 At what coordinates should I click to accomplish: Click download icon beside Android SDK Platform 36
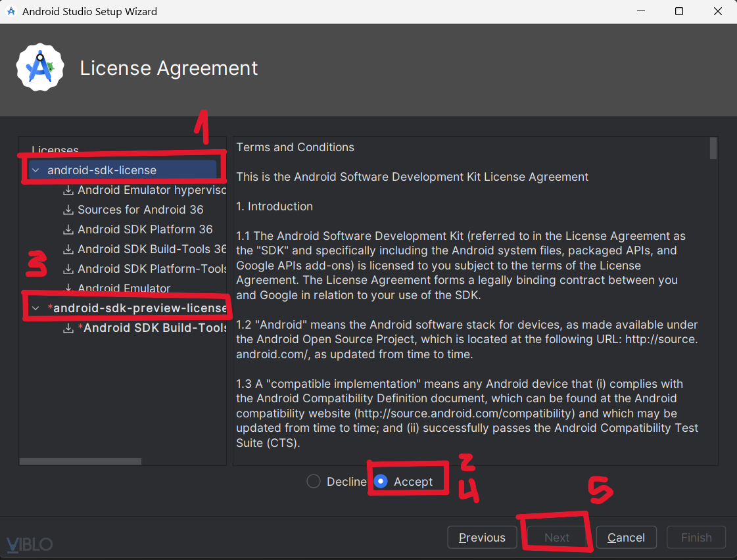point(68,229)
